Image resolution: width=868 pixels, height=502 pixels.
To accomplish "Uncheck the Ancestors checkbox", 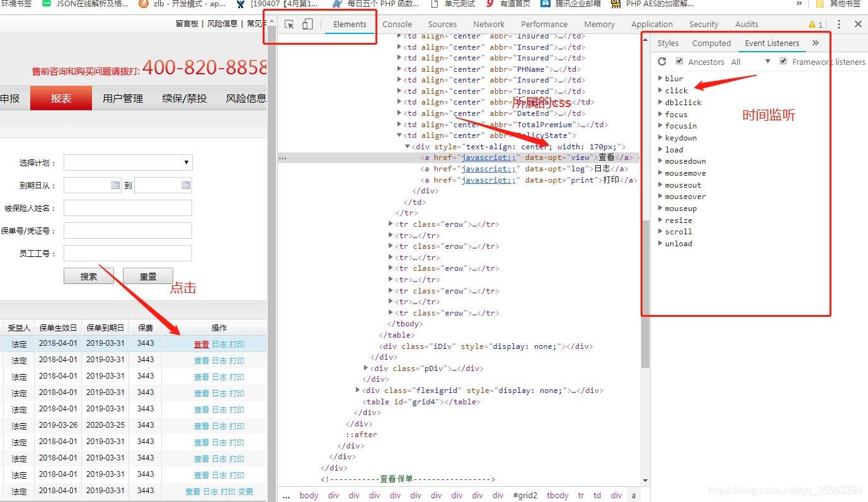I will (679, 61).
